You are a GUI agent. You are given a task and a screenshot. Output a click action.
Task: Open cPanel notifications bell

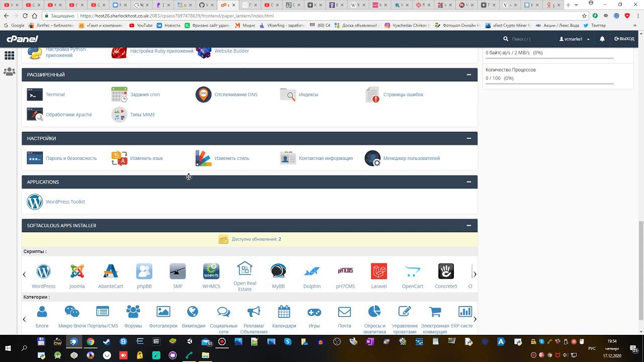pos(602,39)
